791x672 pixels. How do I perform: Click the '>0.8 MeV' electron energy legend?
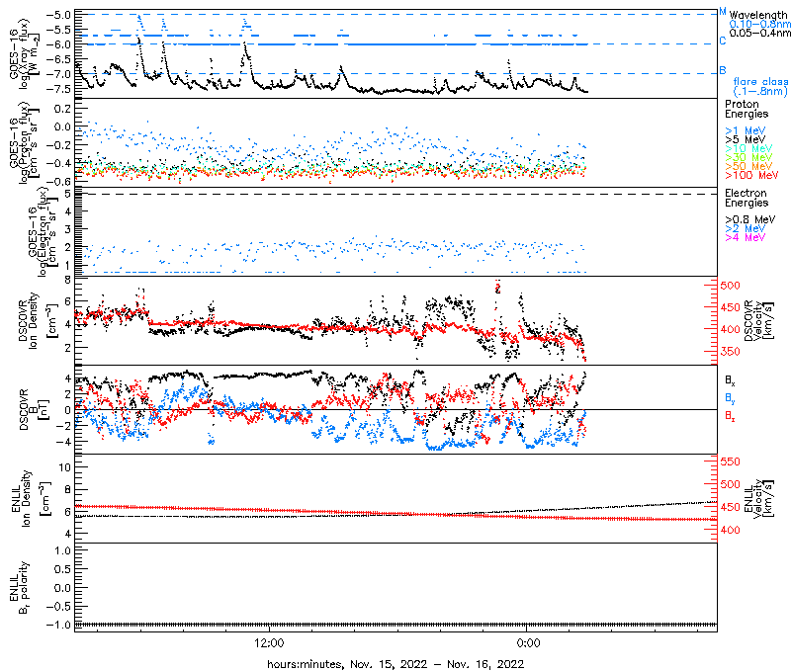coord(750,219)
